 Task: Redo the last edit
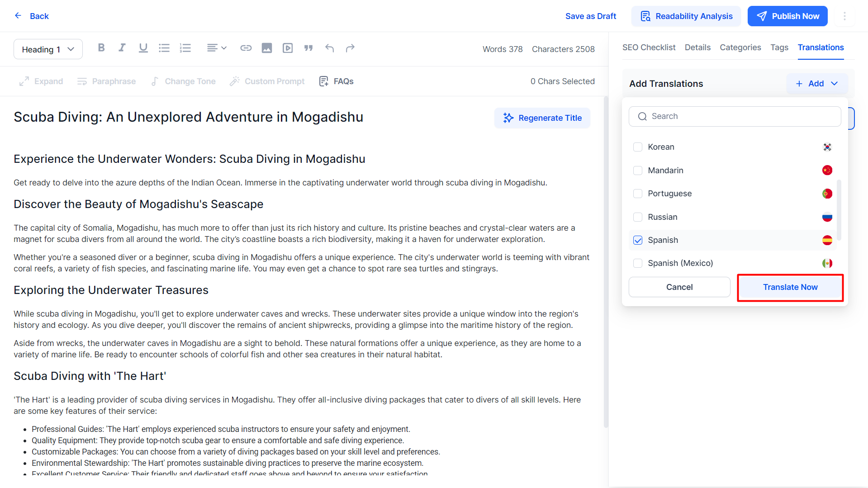pos(350,47)
